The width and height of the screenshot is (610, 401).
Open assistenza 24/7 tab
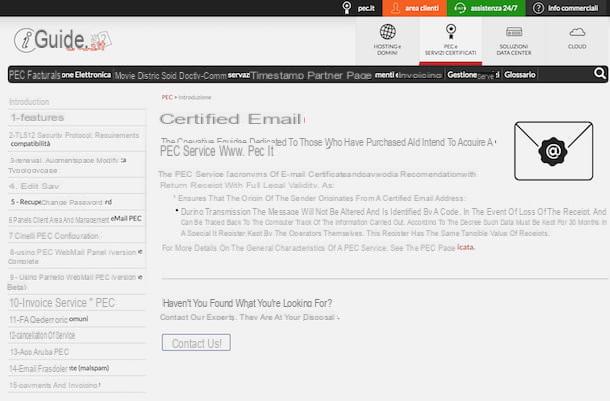coord(486,8)
